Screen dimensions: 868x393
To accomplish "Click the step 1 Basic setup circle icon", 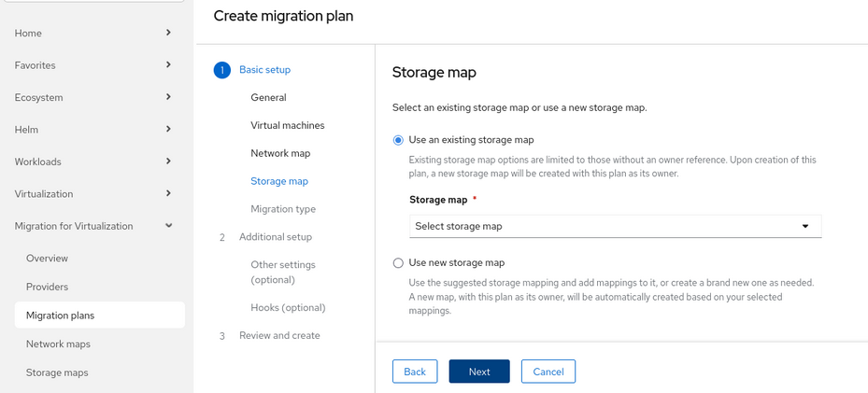I will pos(222,70).
